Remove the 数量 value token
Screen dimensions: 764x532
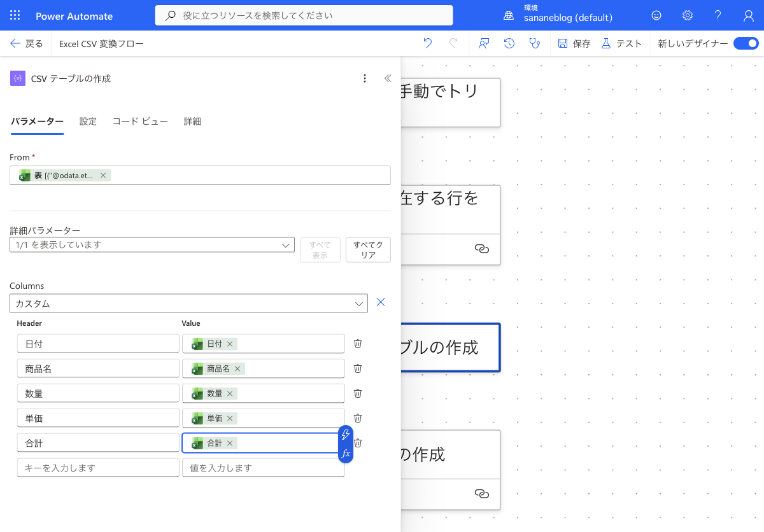[230, 393]
